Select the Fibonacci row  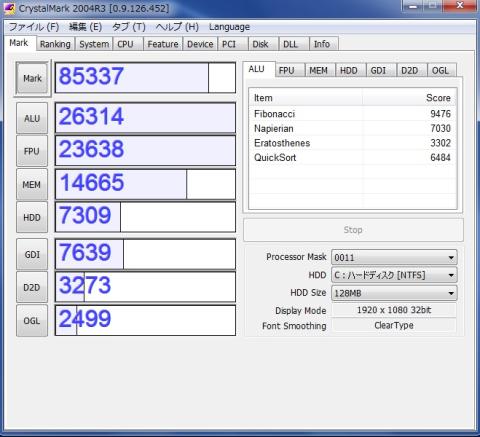(353, 114)
